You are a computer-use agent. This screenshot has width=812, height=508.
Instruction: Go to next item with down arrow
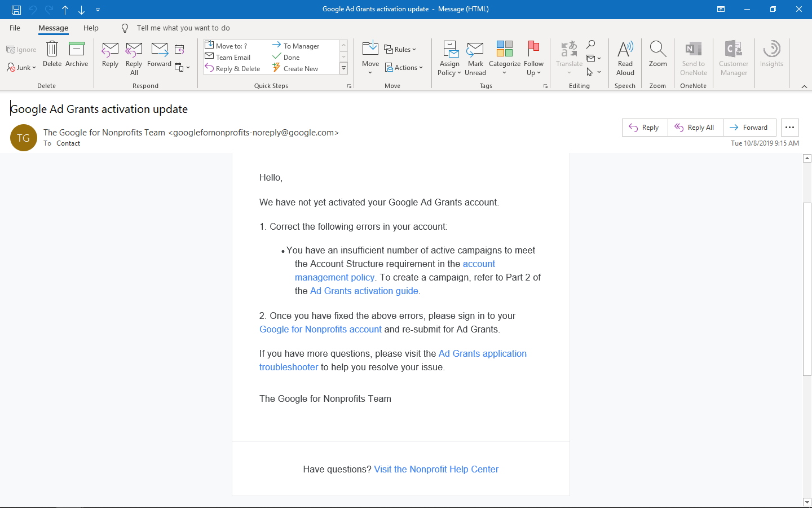[x=82, y=10]
